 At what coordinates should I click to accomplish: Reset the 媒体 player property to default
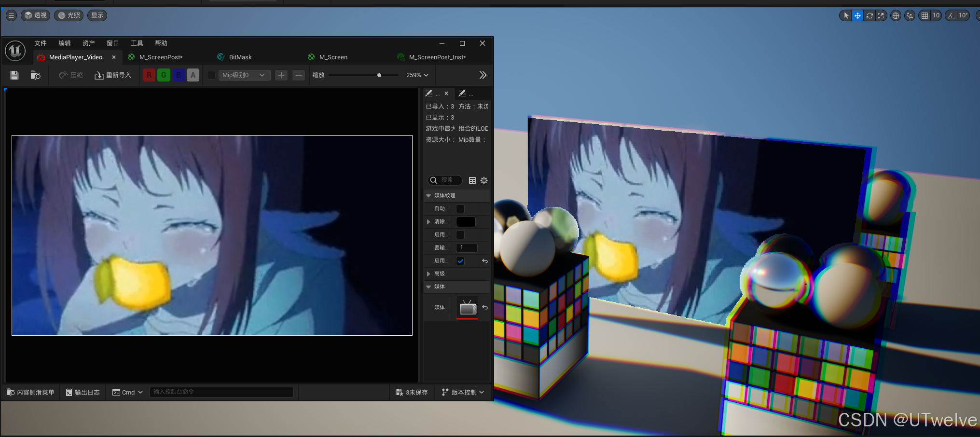click(x=485, y=307)
